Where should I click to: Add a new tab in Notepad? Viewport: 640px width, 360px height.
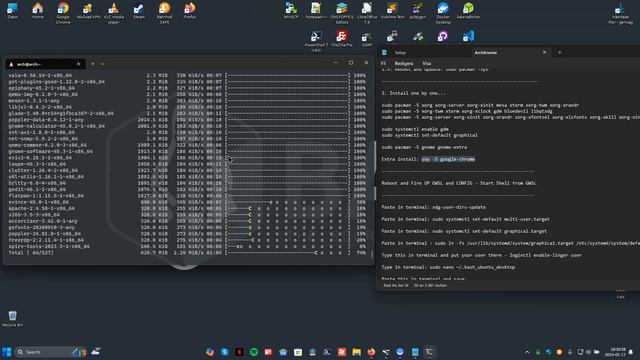pyautogui.click(x=560, y=52)
